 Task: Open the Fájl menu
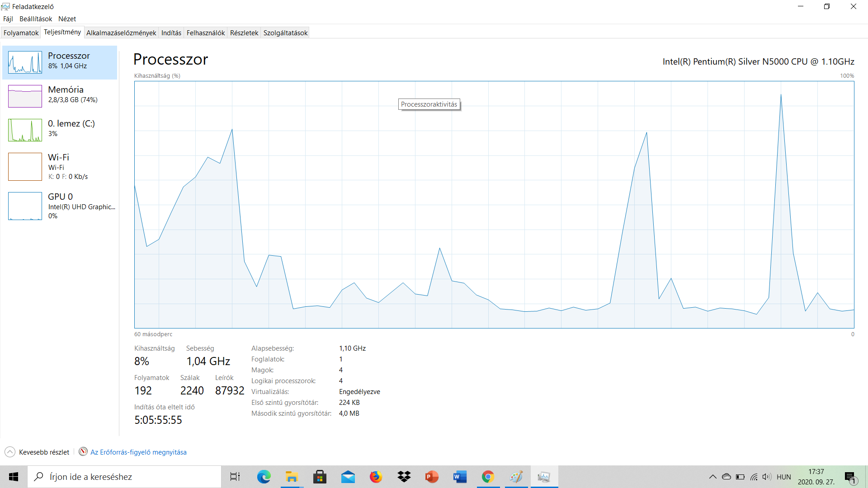click(x=8, y=19)
